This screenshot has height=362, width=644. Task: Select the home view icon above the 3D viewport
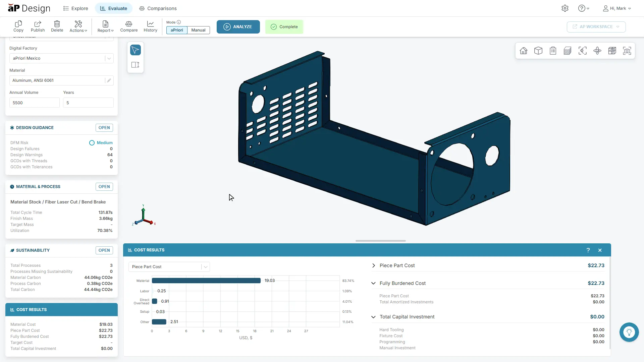click(x=524, y=51)
